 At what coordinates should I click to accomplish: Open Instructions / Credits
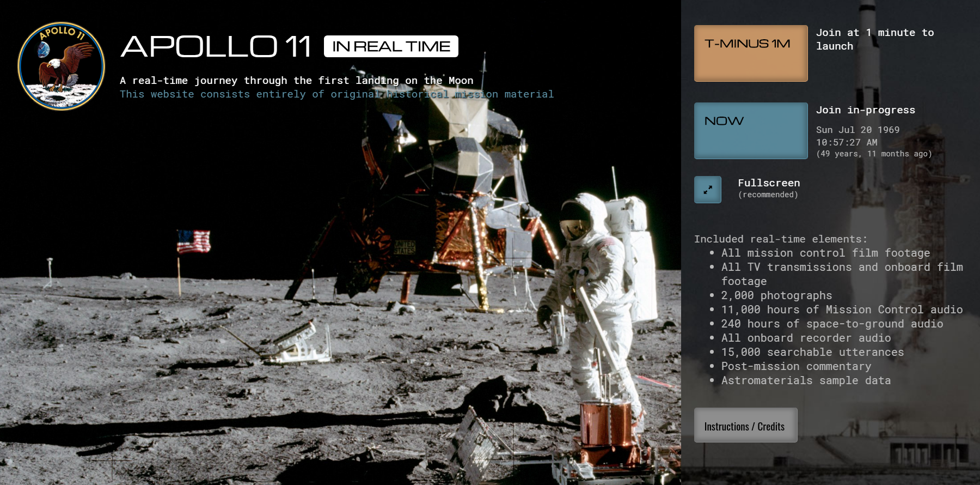click(745, 426)
